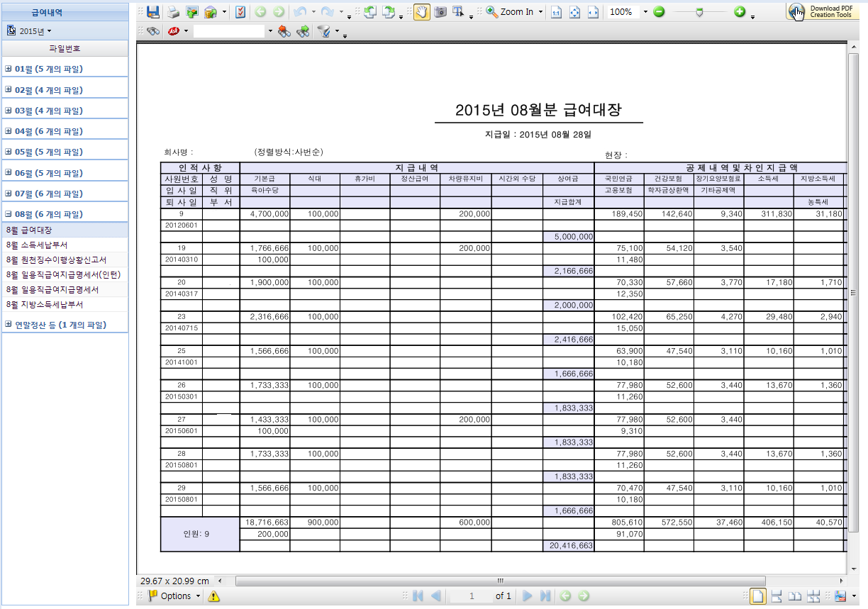This screenshot has height=609, width=868.
Task: Click the Print icon
Action: [173, 12]
